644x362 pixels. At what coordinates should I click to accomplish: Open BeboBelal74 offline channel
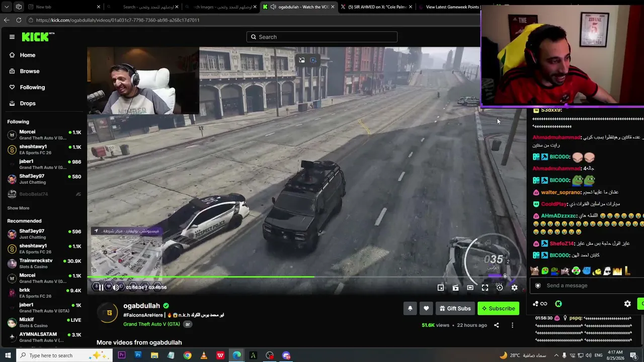[44, 194]
